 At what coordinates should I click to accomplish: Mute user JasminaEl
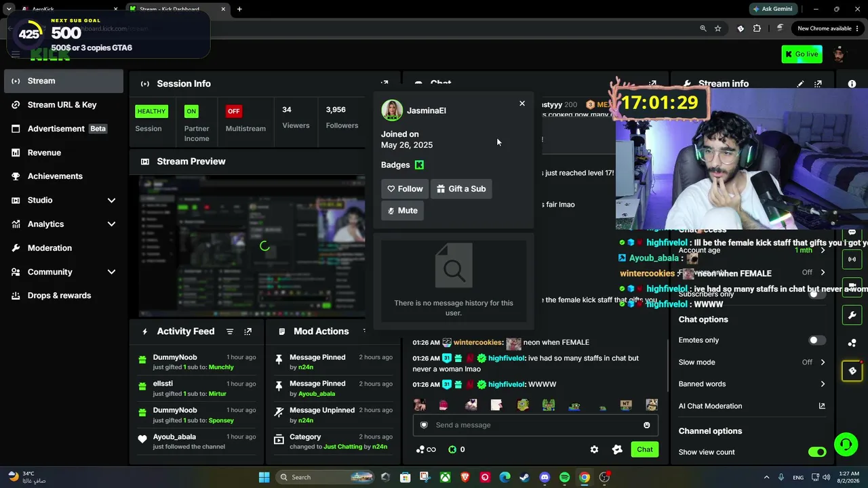402,211
